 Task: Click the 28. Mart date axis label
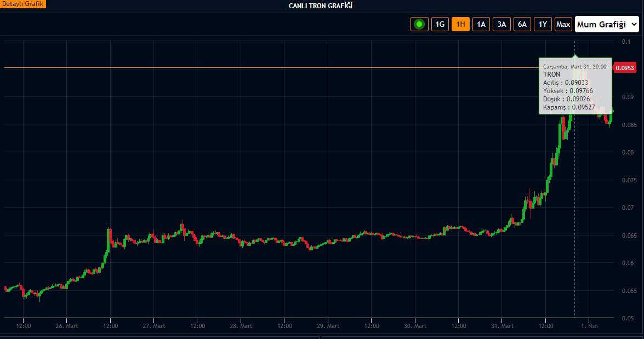(x=241, y=326)
